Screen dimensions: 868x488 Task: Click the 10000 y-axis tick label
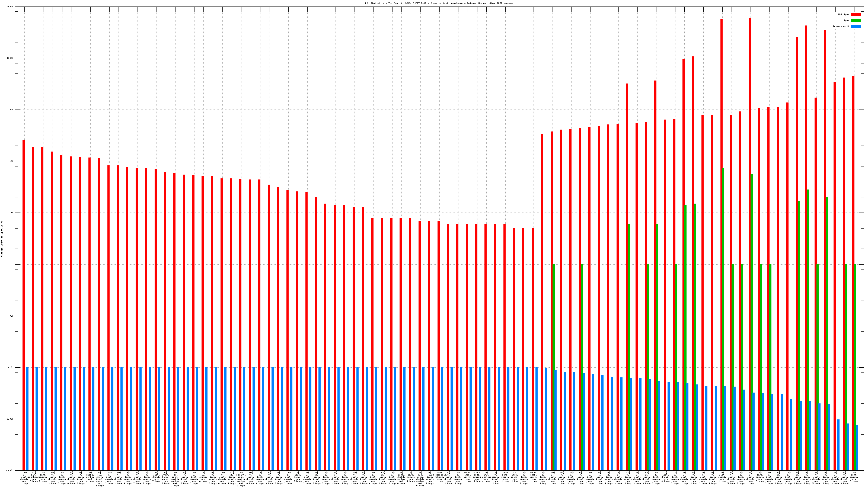(11, 58)
